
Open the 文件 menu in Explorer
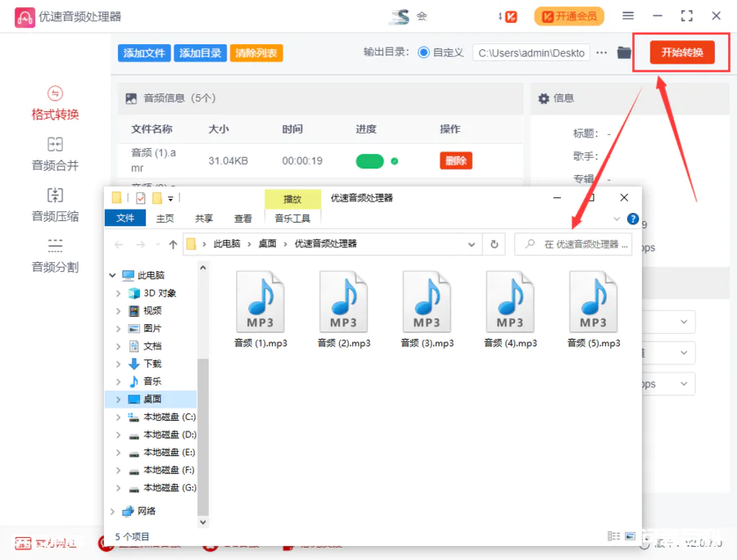(125, 218)
